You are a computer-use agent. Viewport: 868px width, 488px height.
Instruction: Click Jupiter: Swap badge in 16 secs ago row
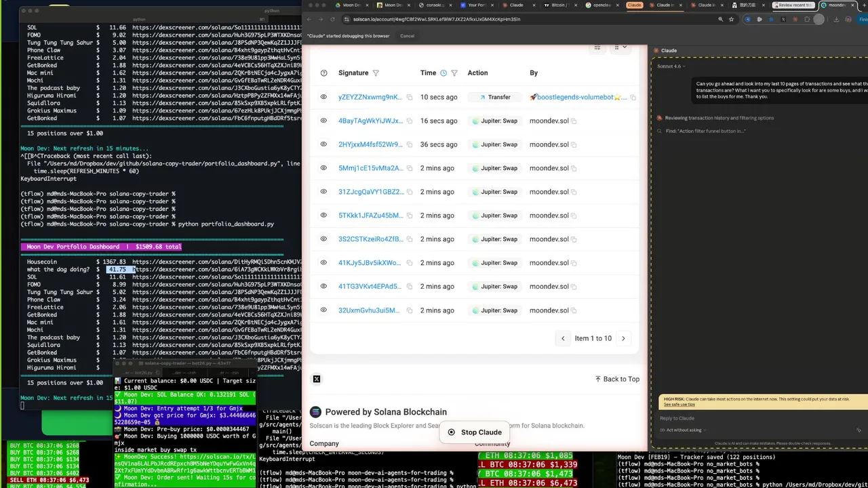[494, 121]
